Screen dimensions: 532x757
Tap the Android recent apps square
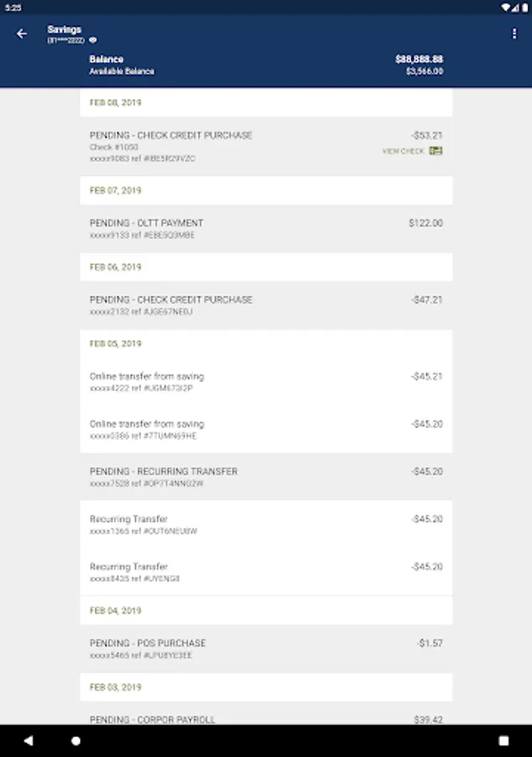(503, 741)
